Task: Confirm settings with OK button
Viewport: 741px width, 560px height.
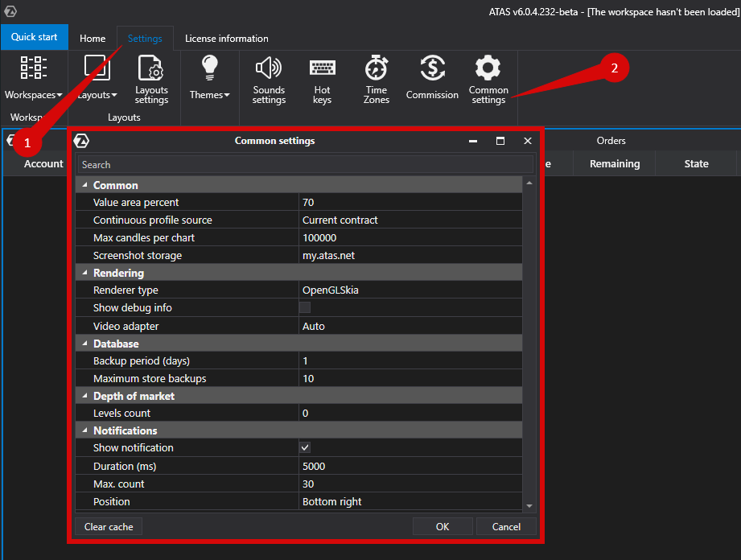Action: coord(443,526)
